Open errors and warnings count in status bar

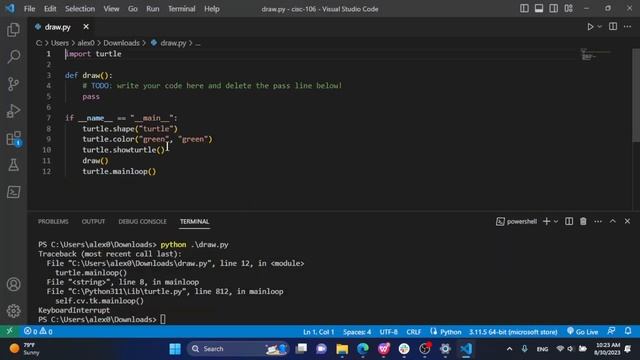click(x=38, y=331)
